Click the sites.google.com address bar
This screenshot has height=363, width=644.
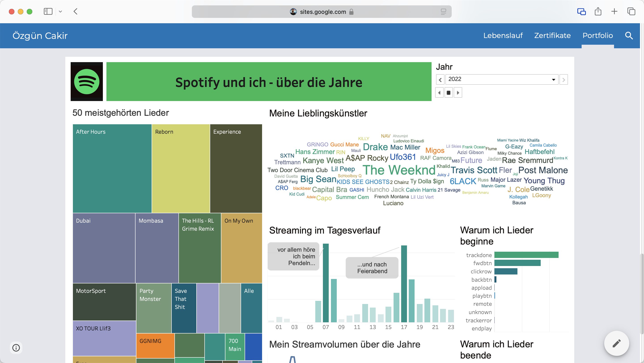[322, 11]
